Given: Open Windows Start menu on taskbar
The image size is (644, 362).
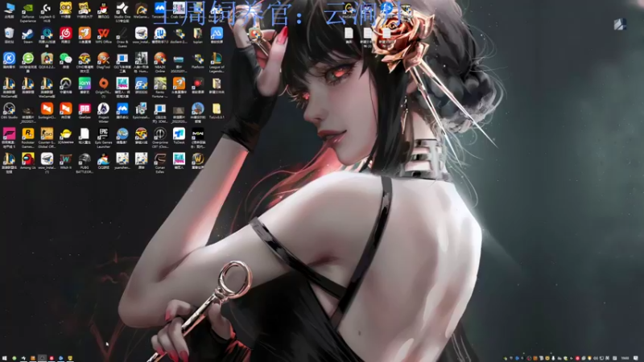Looking at the screenshot, I should [x=5, y=358].
